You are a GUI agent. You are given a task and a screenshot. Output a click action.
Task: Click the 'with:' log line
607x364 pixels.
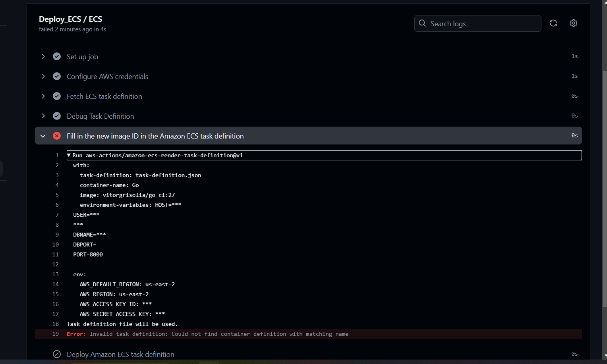(81, 165)
